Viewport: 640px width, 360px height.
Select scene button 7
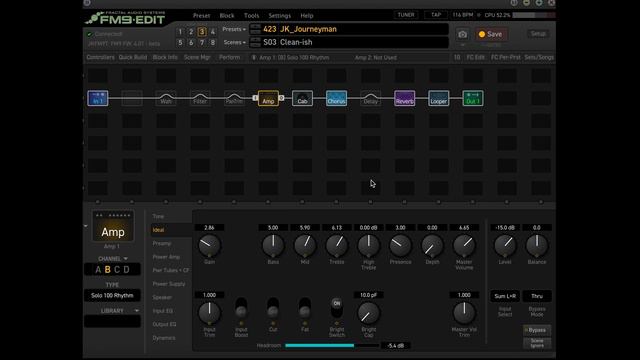[x=202, y=42]
